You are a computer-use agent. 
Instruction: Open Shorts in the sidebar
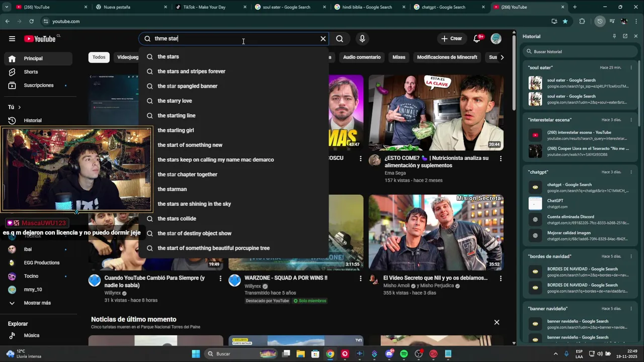coord(38,72)
